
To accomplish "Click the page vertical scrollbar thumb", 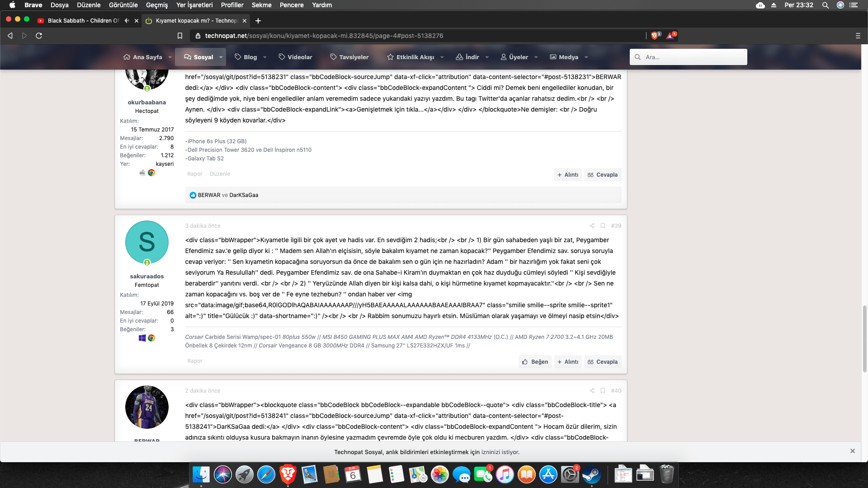I will pos(864,339).
